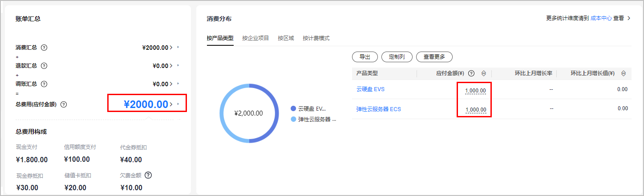Expand the 退款汇总 ¥0.00 chevron

(171, 66)
